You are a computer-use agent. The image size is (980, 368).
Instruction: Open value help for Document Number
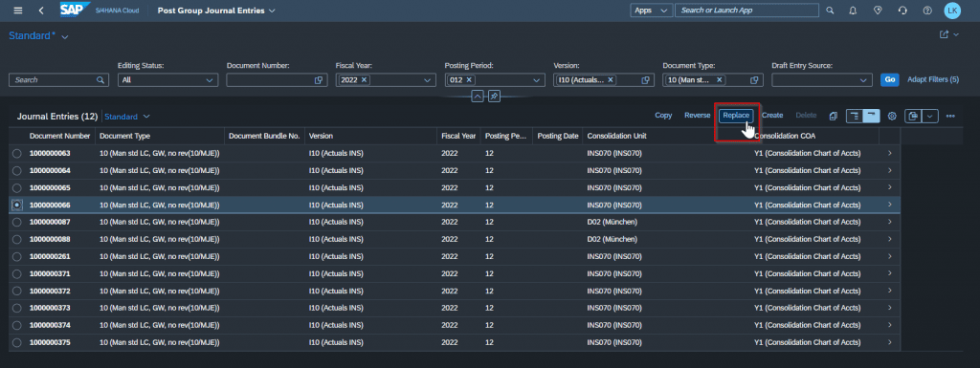tap(319, 80)
